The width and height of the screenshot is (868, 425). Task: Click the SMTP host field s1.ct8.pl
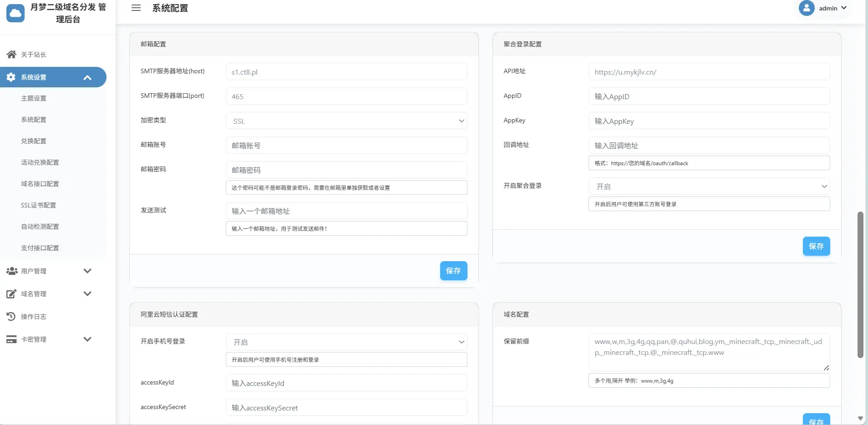346,72
